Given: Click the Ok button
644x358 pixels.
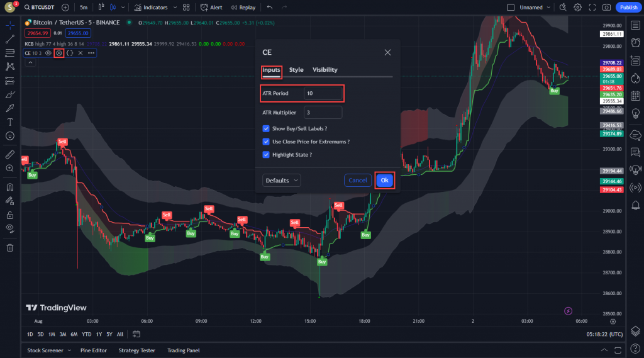Looking at the screenshot, I should (384, 181).
